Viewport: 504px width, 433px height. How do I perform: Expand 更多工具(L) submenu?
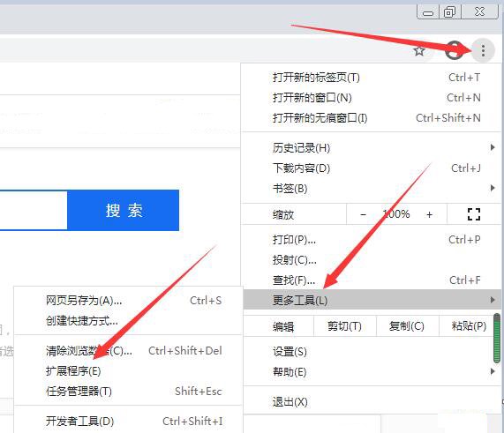pos(372,300)
